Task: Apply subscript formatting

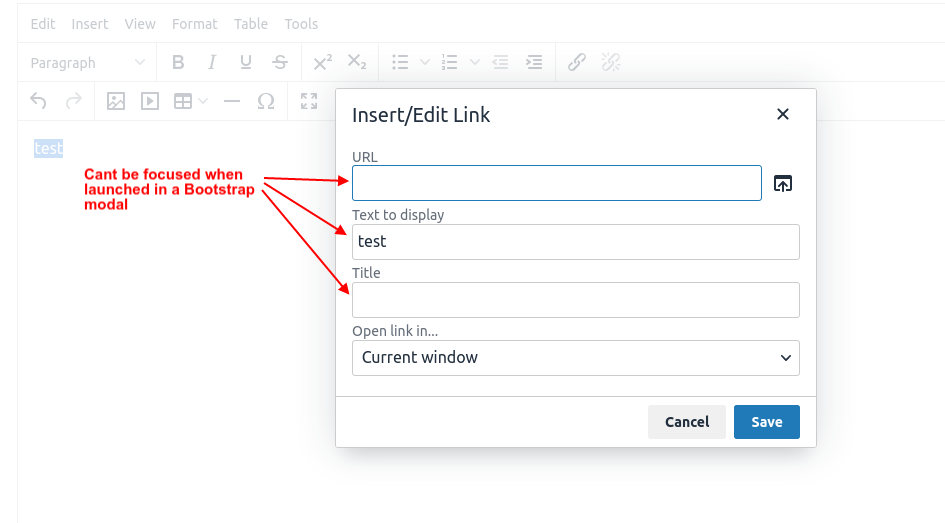Action: pyautogui.click(x=357, y=62)
